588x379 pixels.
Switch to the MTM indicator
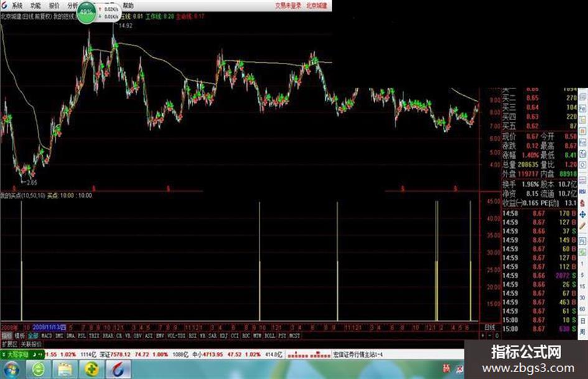(x=257, y=335)
